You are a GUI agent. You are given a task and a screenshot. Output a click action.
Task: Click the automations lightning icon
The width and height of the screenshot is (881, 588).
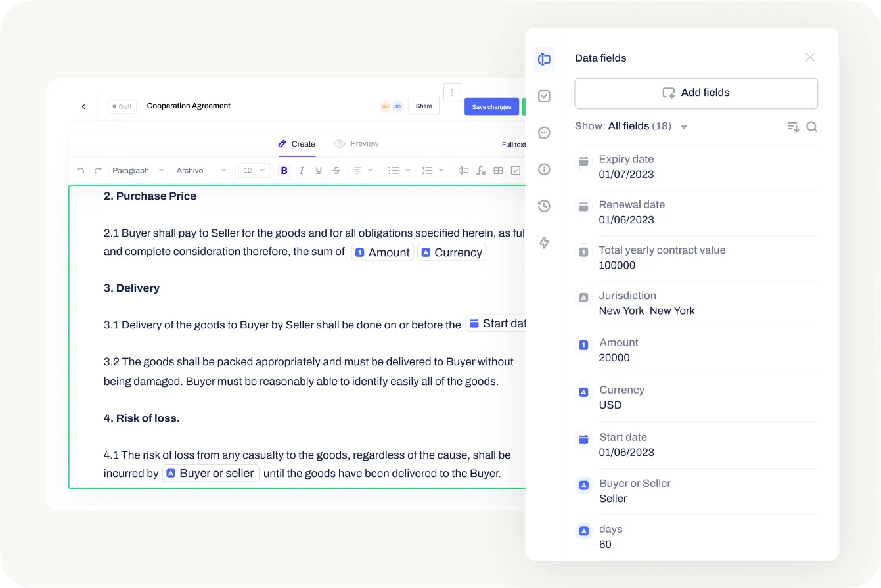pyautogui.click(x=543, y=242)
